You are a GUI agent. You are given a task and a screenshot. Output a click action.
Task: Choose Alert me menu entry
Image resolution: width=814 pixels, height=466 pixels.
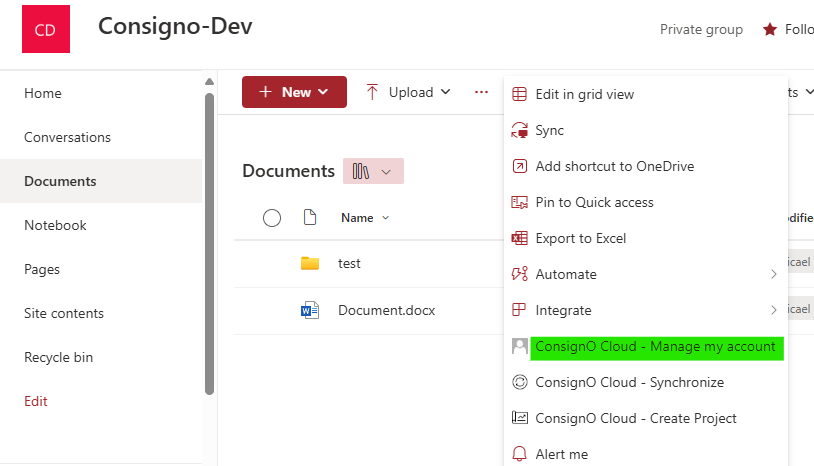(x=646, y=454)
